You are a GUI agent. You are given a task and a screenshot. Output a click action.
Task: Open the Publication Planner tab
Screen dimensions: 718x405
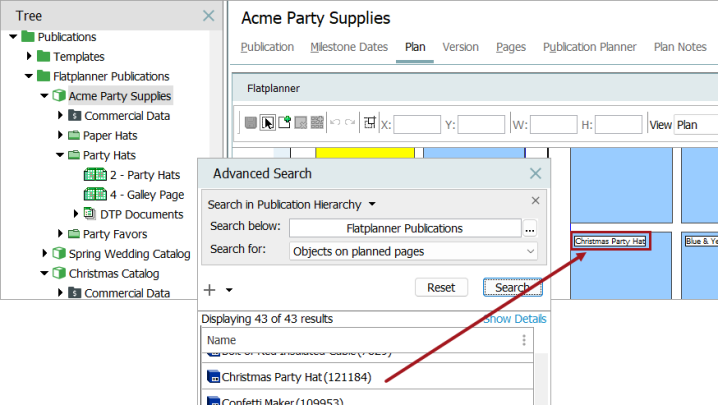point(590,47)
